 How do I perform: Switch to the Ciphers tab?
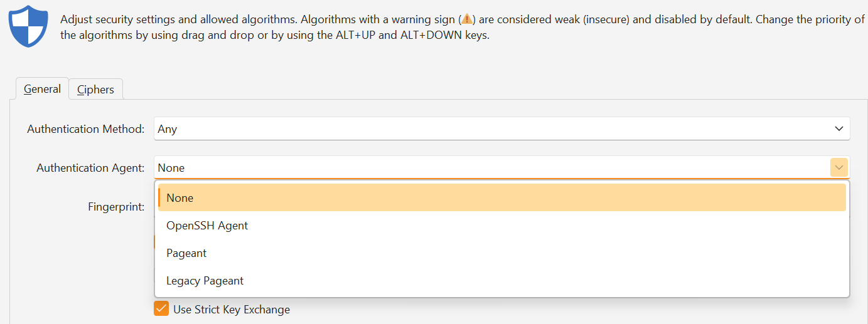point(96,89)
